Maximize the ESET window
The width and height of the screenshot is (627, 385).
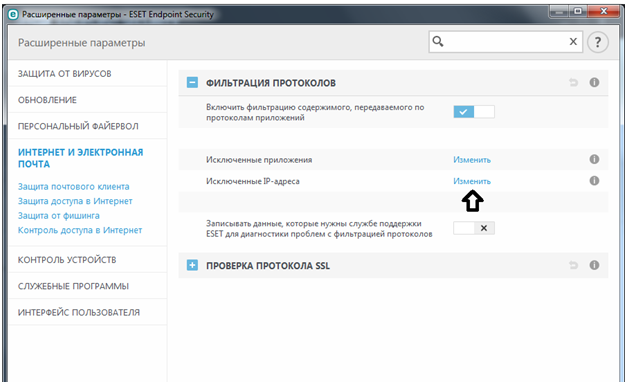pos(577,12)
